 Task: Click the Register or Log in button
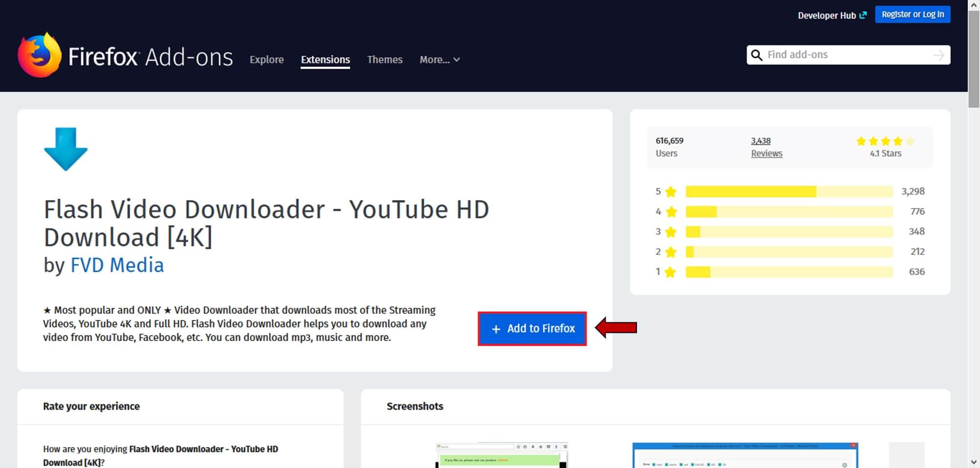tap(913, 14)
